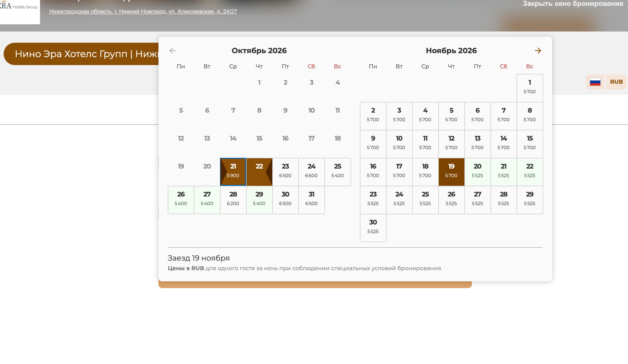The height and width of the screenshot is (364, 628).
Task: Go to previous month with left arrow
Action: pos(172,51)
